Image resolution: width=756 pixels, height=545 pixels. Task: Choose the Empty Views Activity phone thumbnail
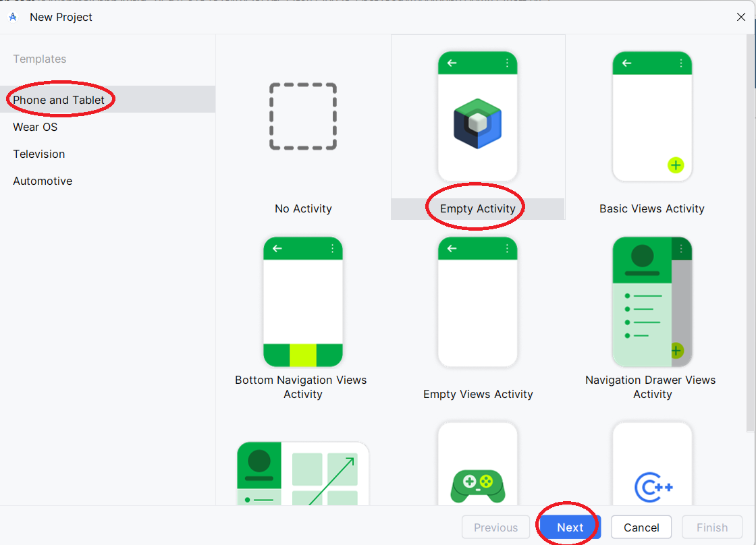pos(478,302)
